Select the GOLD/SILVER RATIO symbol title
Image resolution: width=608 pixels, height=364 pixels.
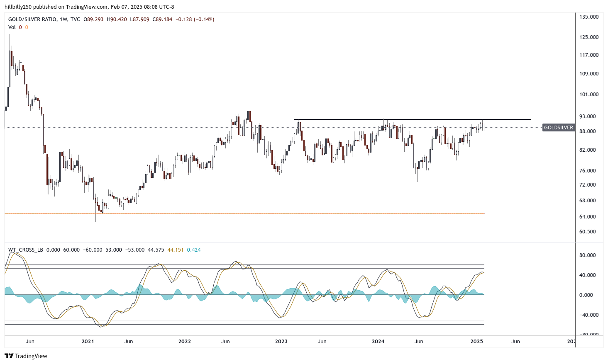click(32, 19)
